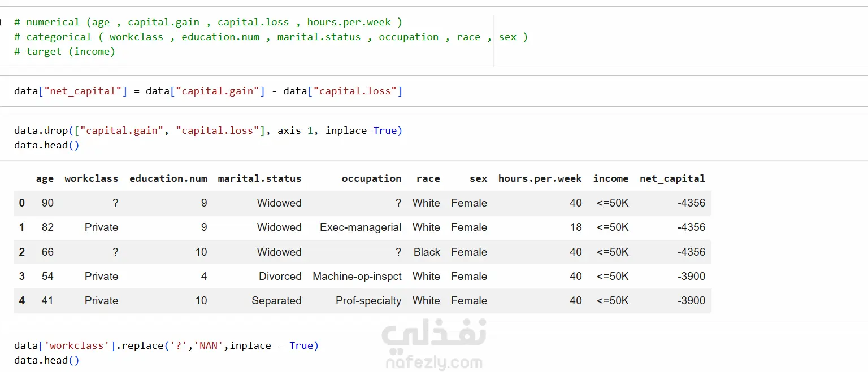Click the 'race' column header
The image size is (868, 372).
point(428,178)
